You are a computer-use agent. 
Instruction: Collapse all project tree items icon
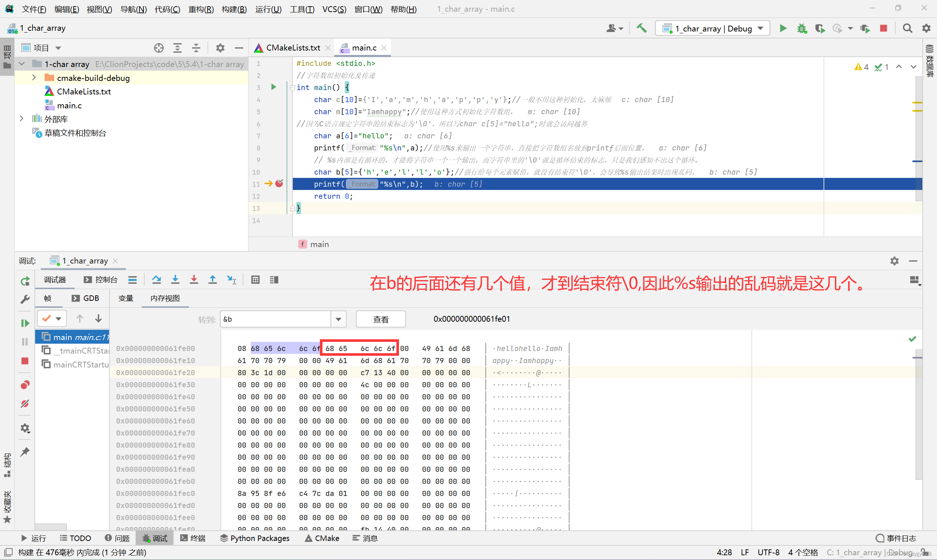click(x=196, y=48)
